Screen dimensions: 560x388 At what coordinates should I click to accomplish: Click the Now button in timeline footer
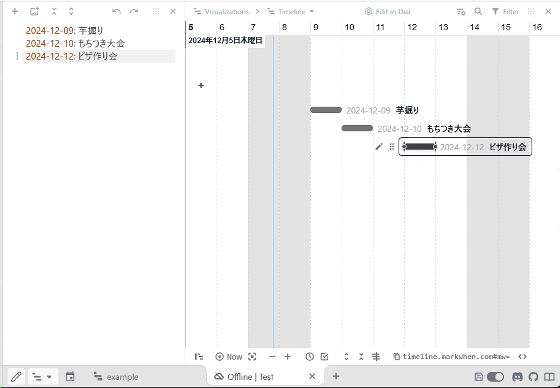tap(229, 357)
